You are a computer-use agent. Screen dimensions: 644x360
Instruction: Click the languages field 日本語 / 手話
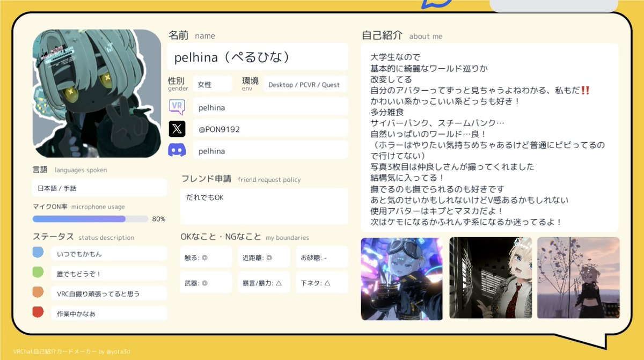click(99, 188)
